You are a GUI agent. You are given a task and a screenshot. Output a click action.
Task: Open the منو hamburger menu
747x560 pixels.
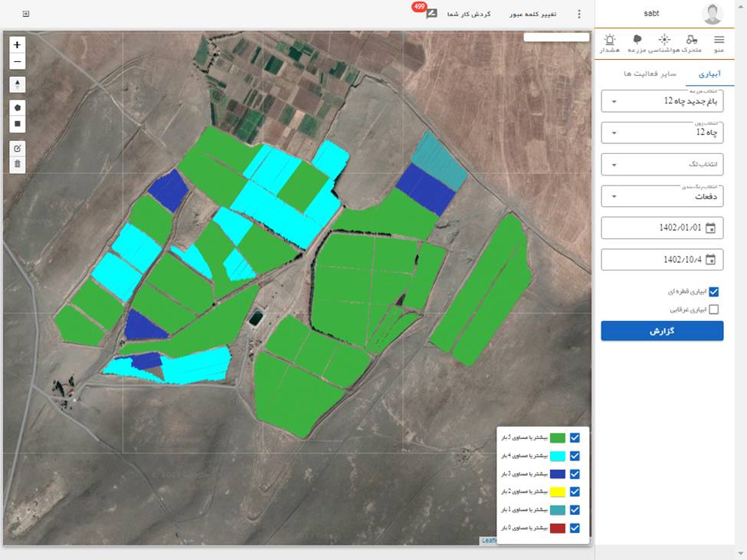coord(719,43)
